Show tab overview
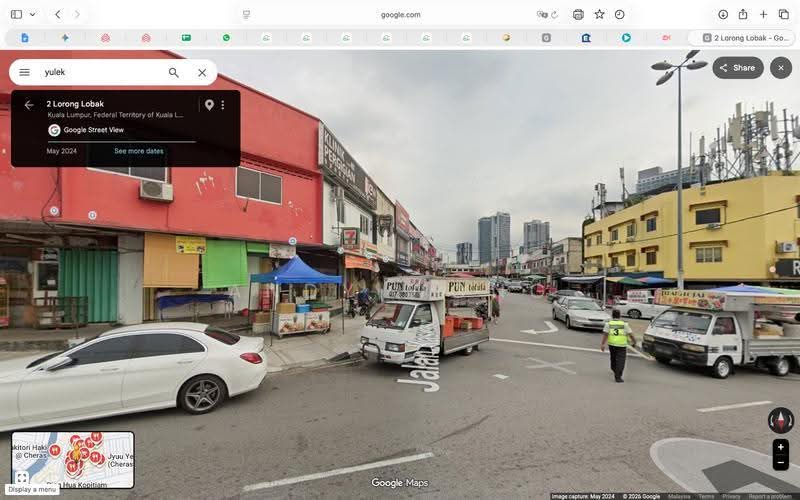 [784, 14]
